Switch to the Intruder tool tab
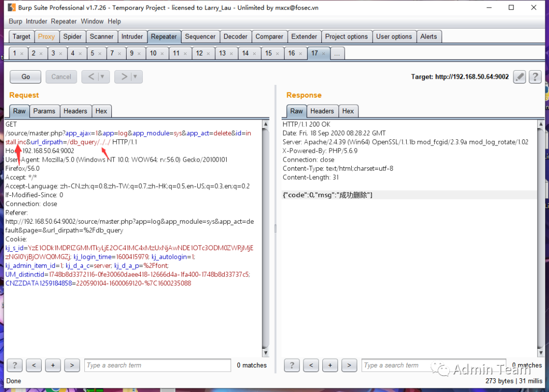 (132, 37)
